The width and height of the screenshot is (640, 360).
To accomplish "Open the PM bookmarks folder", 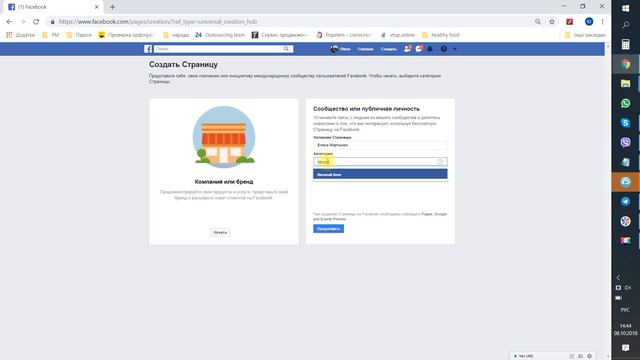I will tap(51, 35).
